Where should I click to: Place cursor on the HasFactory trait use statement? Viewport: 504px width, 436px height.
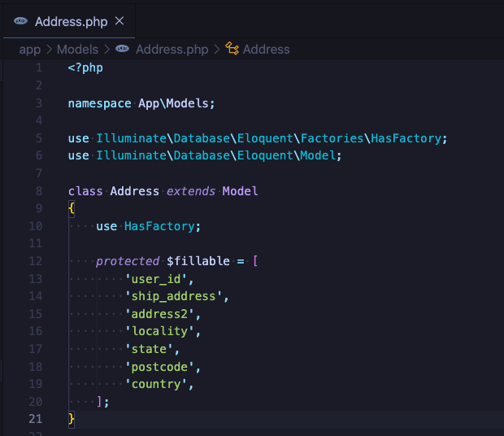pos(162,226)
